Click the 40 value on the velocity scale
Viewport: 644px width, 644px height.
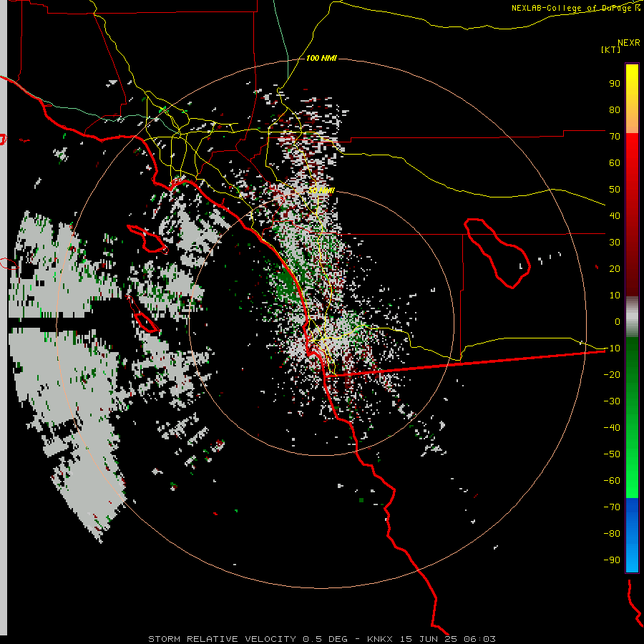coord(615,215)
